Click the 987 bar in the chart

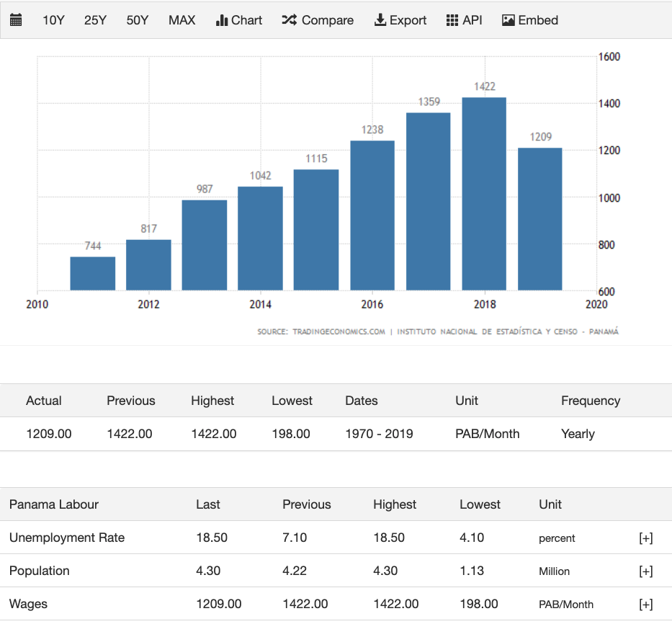[205, 245]
